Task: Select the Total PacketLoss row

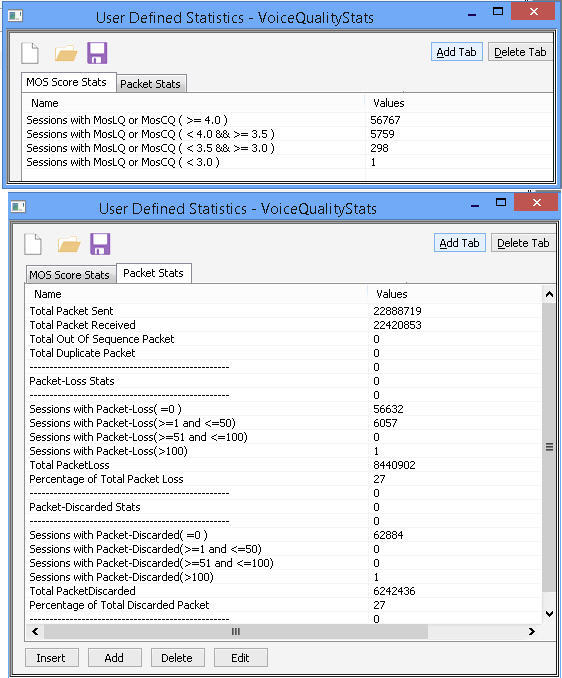Action: [x=283, y=465]
